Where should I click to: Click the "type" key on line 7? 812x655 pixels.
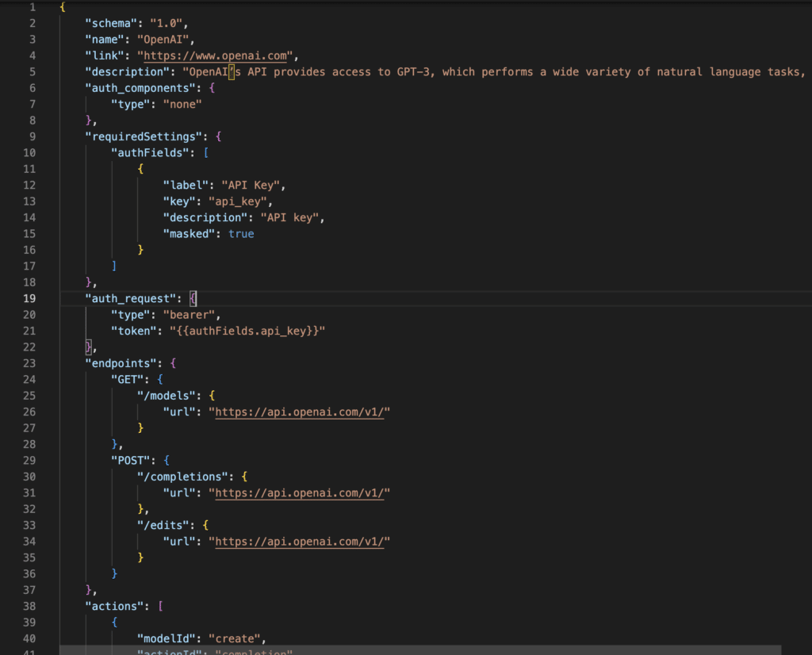click(x=131, y=104)
